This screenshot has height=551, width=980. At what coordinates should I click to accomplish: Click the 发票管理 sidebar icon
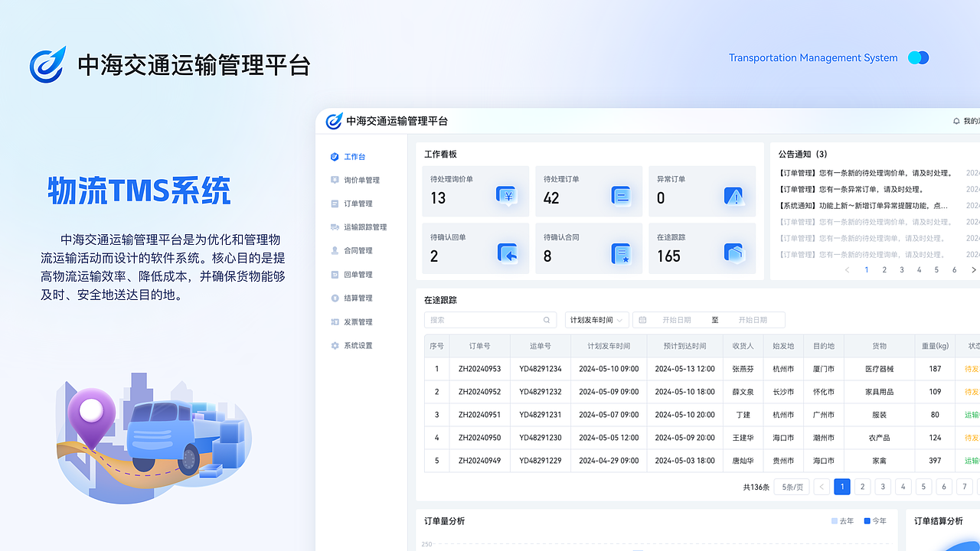click(335, 322)
